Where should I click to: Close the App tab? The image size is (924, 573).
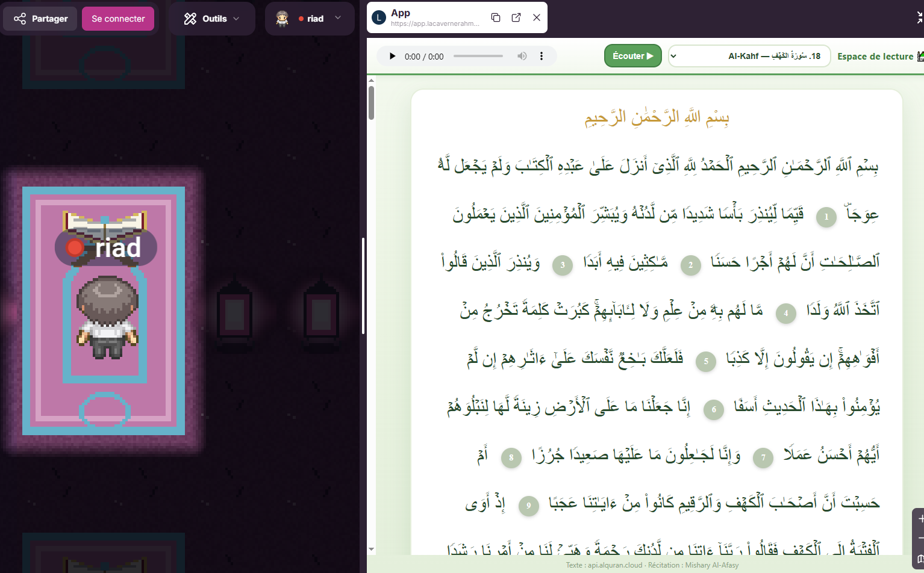[537, 17]
